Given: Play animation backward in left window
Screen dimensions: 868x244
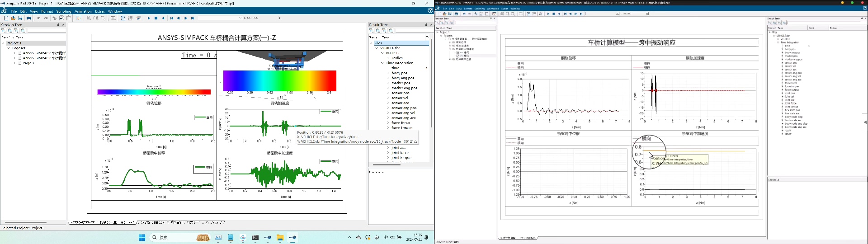Looking at the screenshot, I should 163,18.
